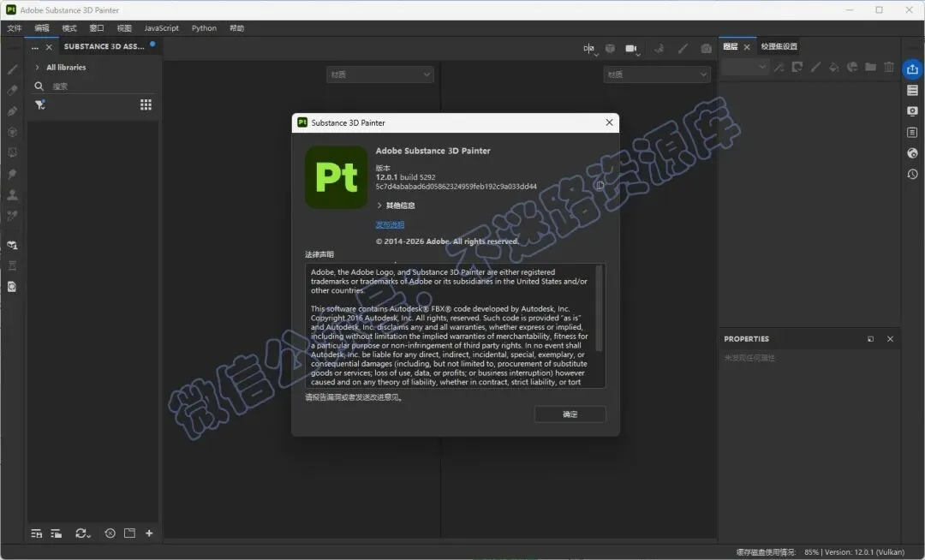Open the Python menu
925x560 pixels.
pos(204,28)
